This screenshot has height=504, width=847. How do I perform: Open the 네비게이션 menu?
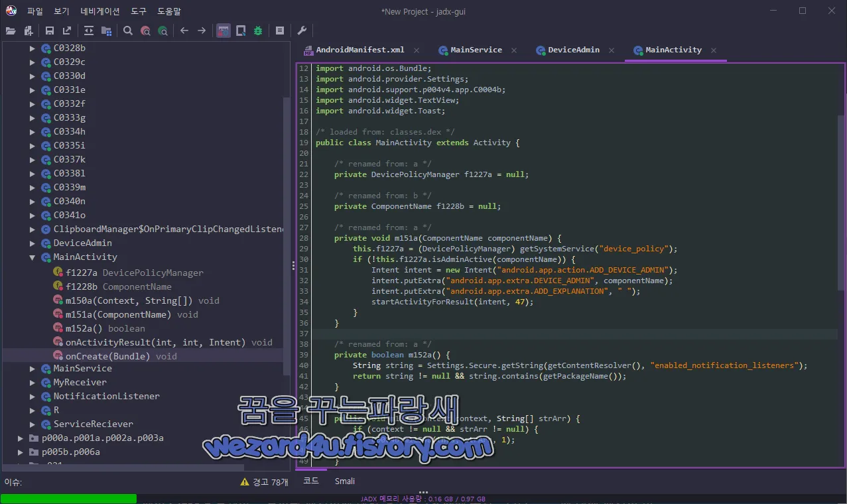tap(100, 11)
